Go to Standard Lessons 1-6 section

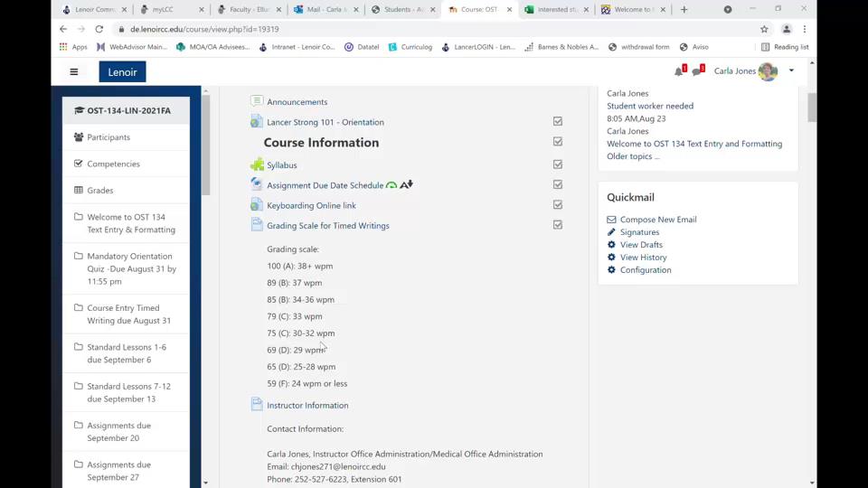127,353
